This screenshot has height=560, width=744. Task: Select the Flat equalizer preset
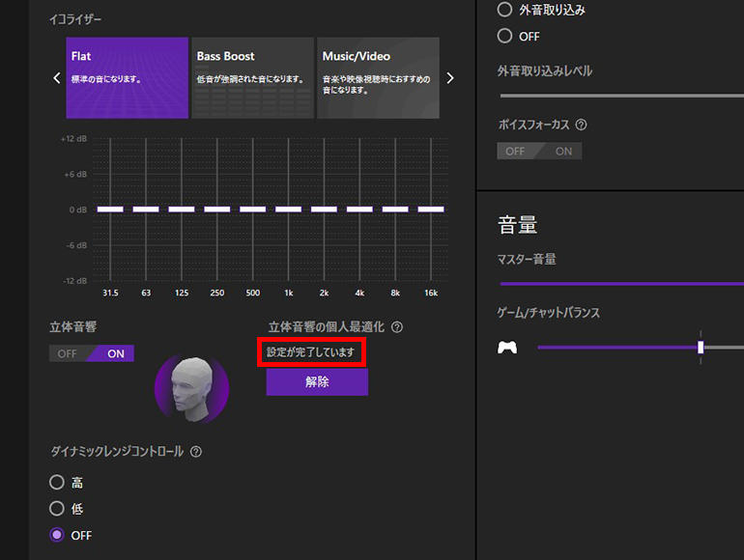click(x=127, y=78)
